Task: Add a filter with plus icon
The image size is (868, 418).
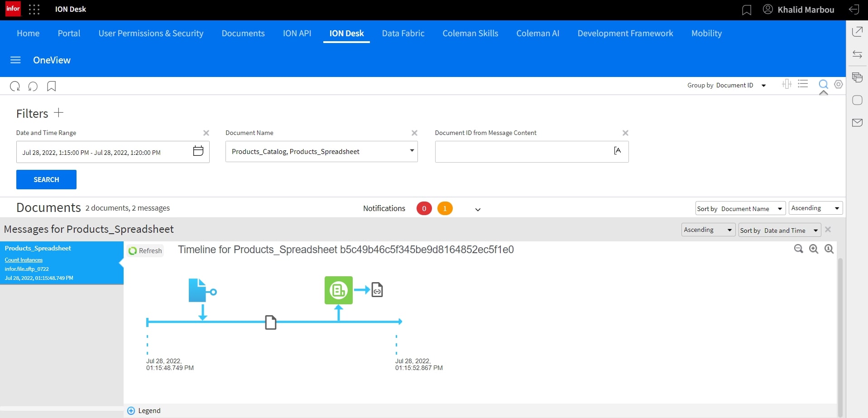Action: 58,113
